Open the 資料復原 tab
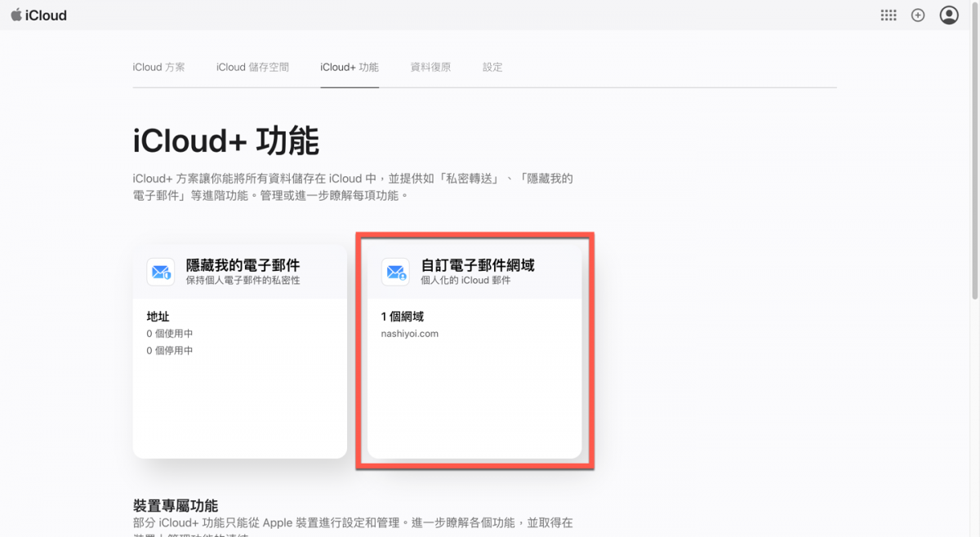Image resolution: width=980 pixels, height=537 pixels. click(x=430, y=67)
